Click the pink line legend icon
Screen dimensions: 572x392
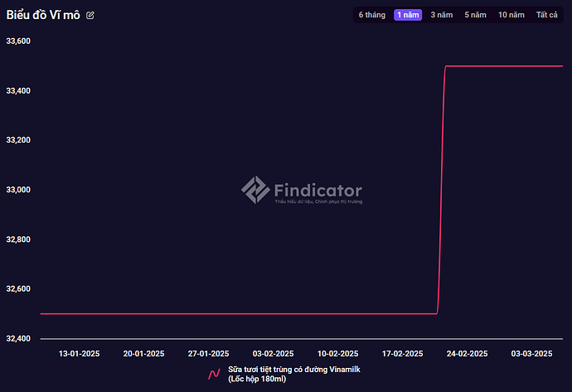pyautogui.click(x=214, y=374)
